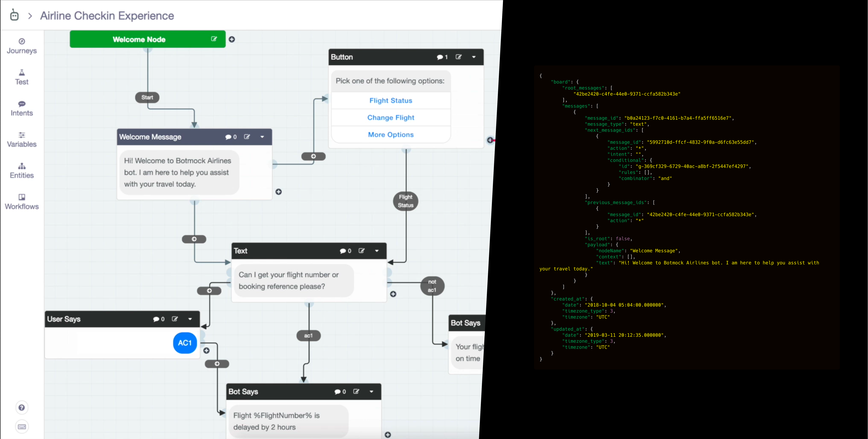Add a node next to Welcome Node
This screenshot has height=439, width=868.
tap(232, 39)
